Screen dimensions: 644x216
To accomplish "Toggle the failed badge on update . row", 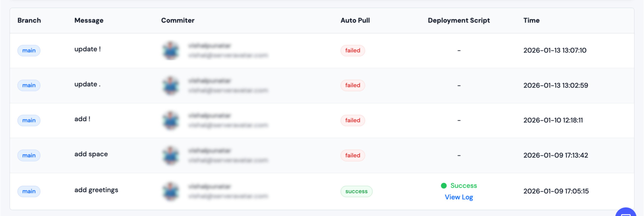I will pyautogui.click(x=352, y=85).
